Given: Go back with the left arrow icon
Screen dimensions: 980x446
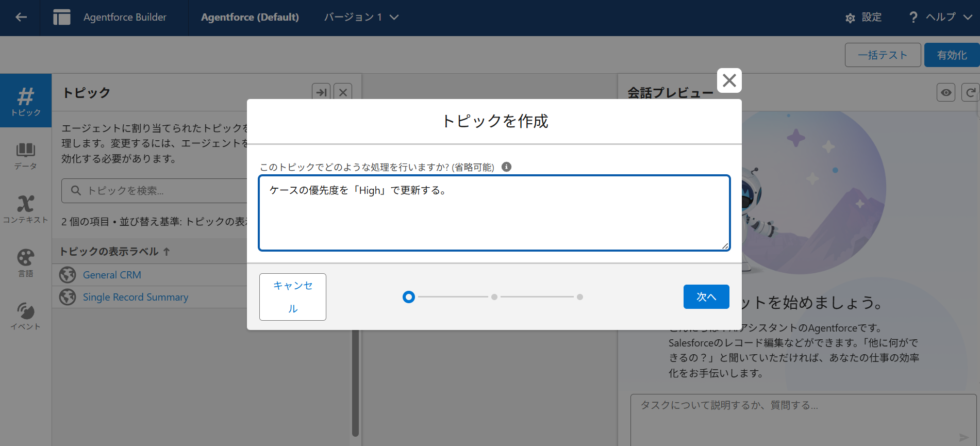Looking at the screenshot, I should pyautogui.click(x=21, y=17).
